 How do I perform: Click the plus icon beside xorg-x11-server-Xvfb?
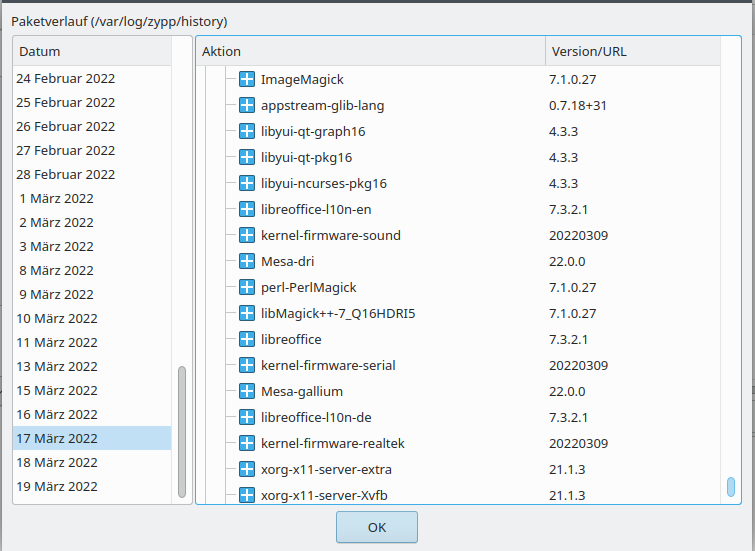pyautogui.click(x=247, y=495)
